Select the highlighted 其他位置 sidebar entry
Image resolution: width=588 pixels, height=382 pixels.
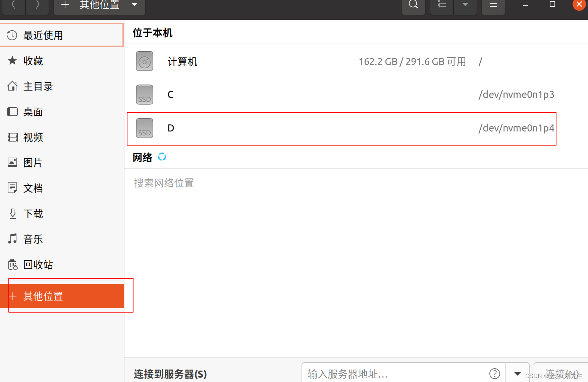tap(43, 296)
